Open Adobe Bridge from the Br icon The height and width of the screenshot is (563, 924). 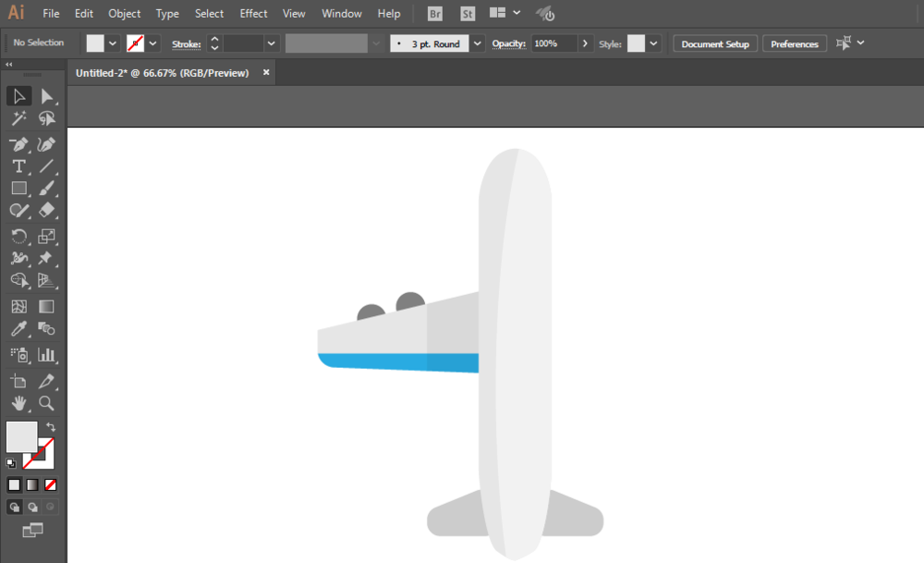tap(434, 14)
